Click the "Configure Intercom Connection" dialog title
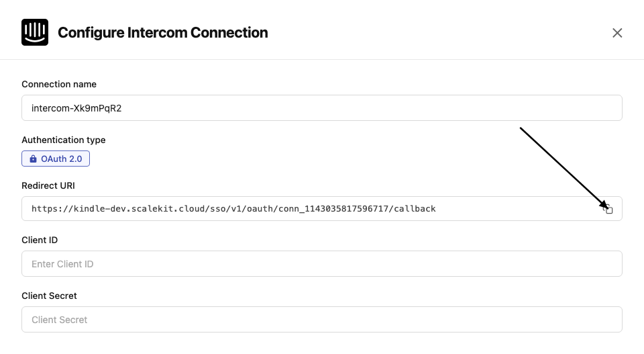This screenshot has width=644, height=354. point(162,33)
